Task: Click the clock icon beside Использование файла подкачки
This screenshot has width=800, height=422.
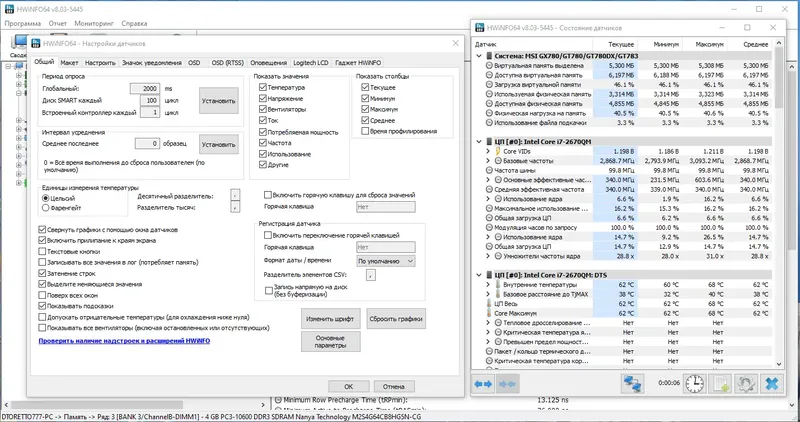Action: point(490,123)
